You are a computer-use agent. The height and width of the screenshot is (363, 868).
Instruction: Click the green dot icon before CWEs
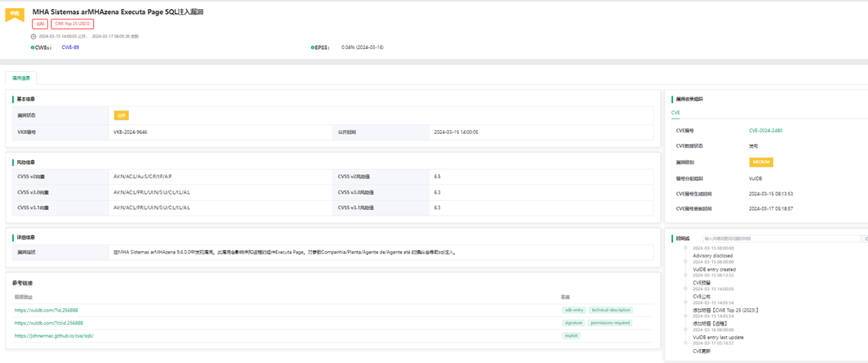click(x=32, y=47)
